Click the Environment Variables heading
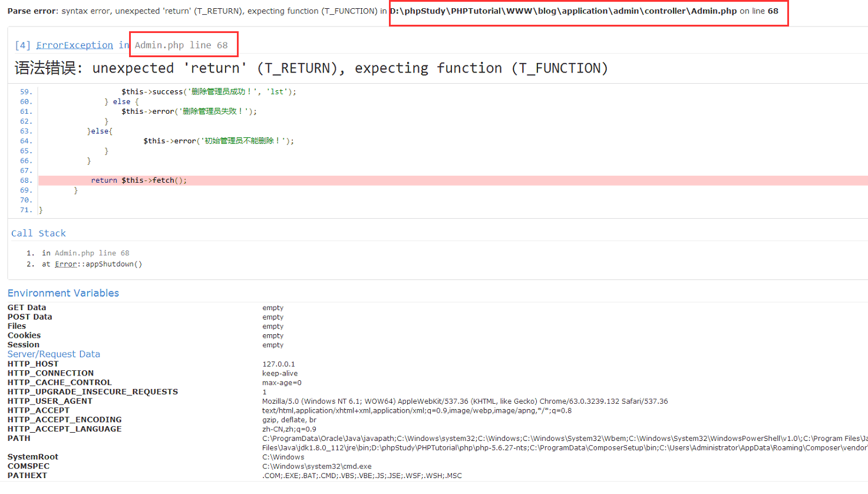 click(x=63, y=293)
